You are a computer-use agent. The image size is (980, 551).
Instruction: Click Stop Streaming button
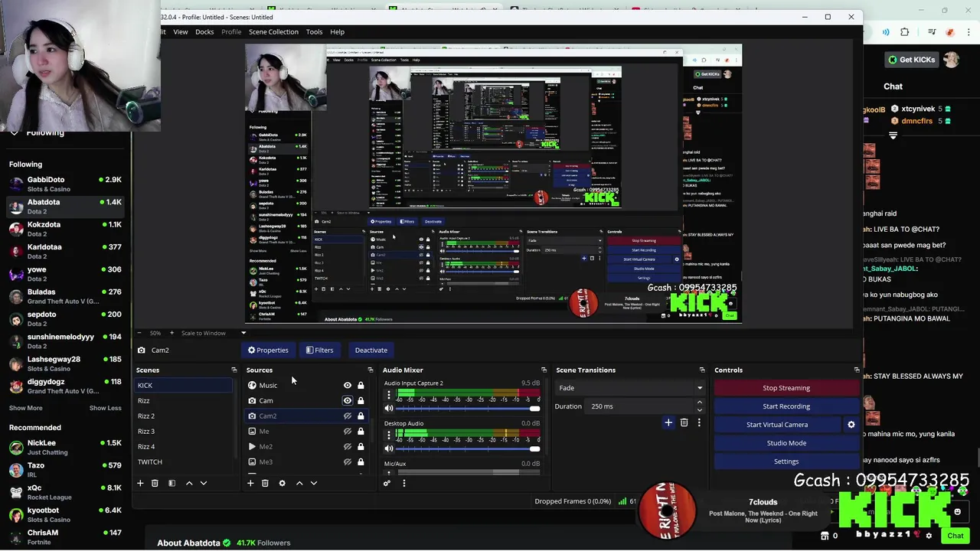point(786,388)
